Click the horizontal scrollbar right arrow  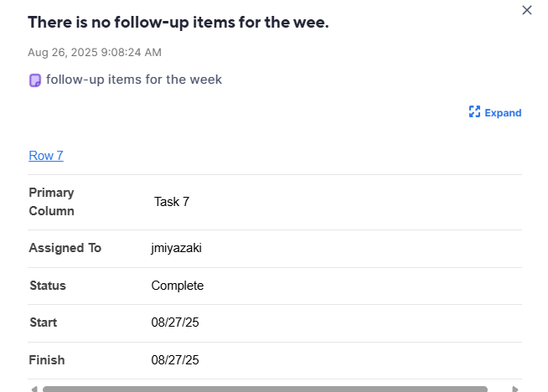[514, 389]
